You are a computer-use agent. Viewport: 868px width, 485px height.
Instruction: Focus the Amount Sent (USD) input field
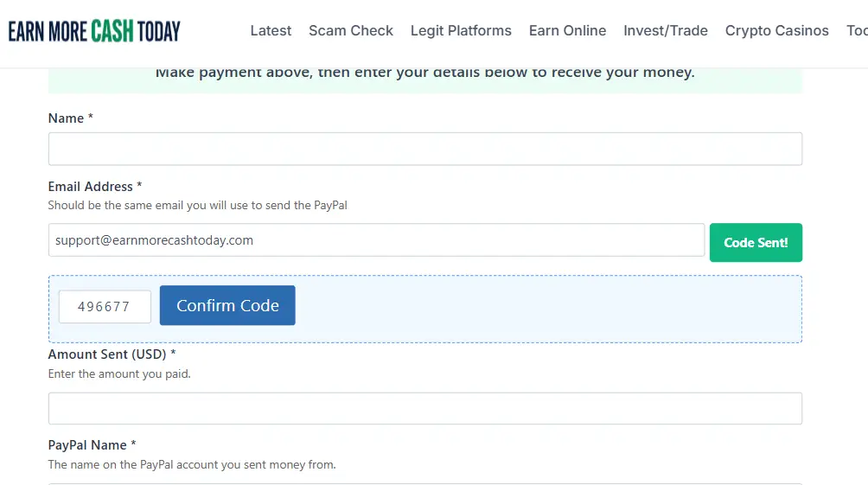(x=424, y=409)
